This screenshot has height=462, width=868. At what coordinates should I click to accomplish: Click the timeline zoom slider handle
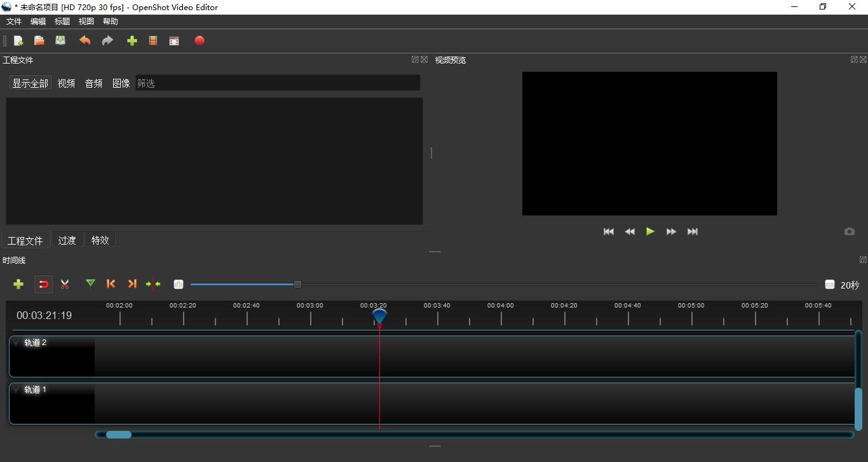click(297, 284)
